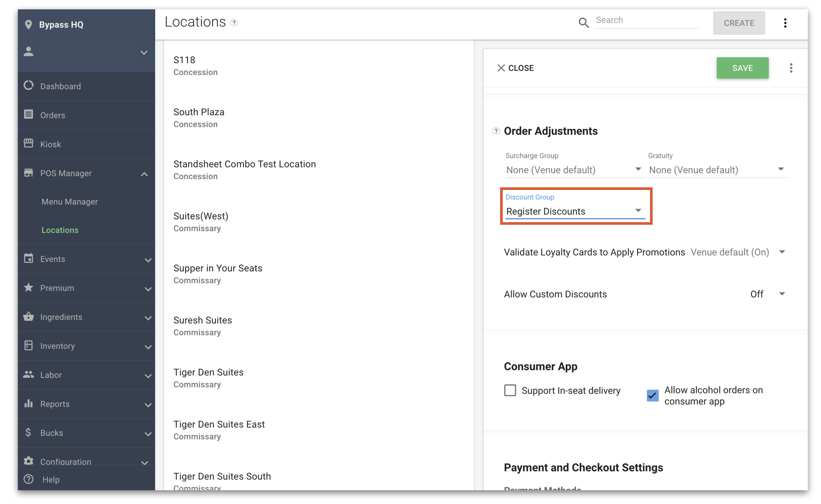This screenshot has height=504, width=821.
Task: Close the location details panel
Action: [x=515, y=68]
